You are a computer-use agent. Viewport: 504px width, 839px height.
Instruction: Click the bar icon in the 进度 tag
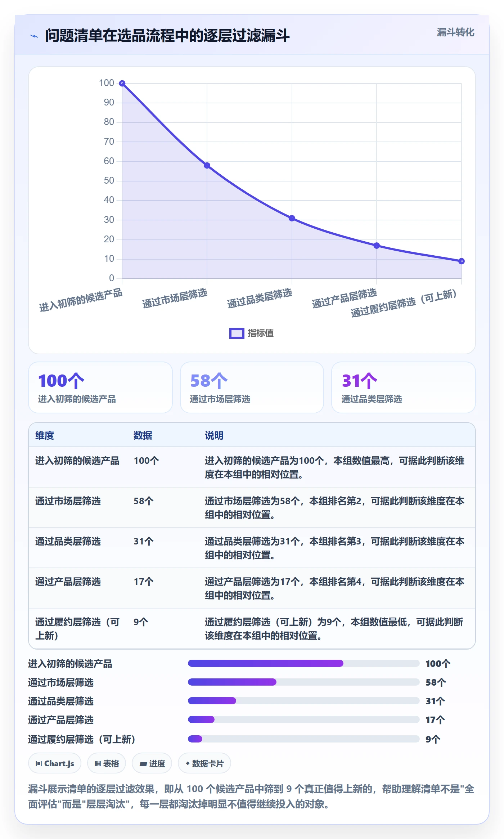coord(143,764)
